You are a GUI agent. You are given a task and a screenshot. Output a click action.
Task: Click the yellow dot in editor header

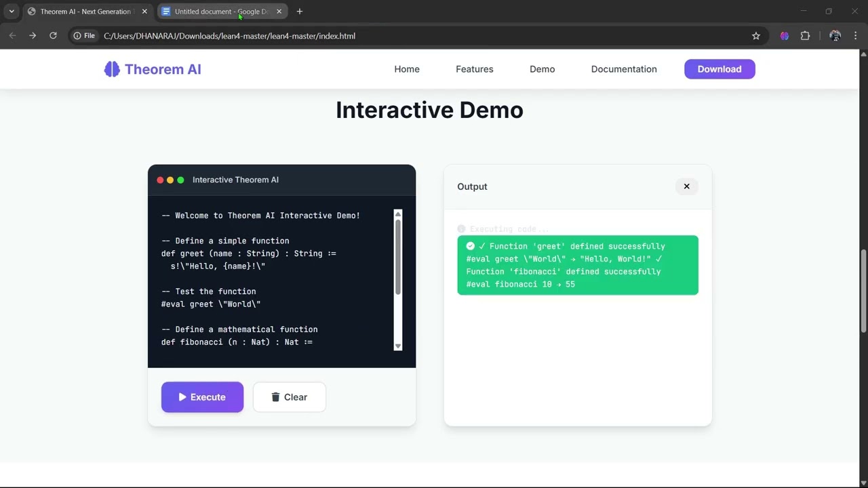click(170, 180)
